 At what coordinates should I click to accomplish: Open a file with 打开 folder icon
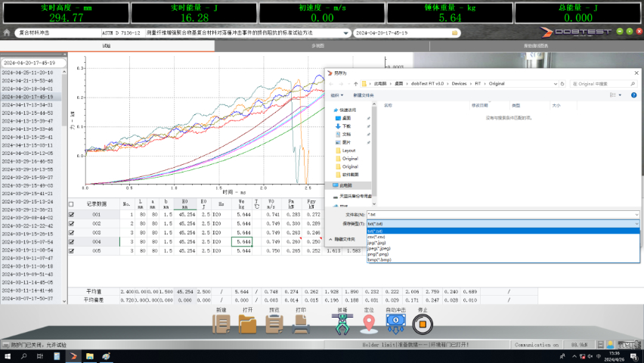coord(248,324)
